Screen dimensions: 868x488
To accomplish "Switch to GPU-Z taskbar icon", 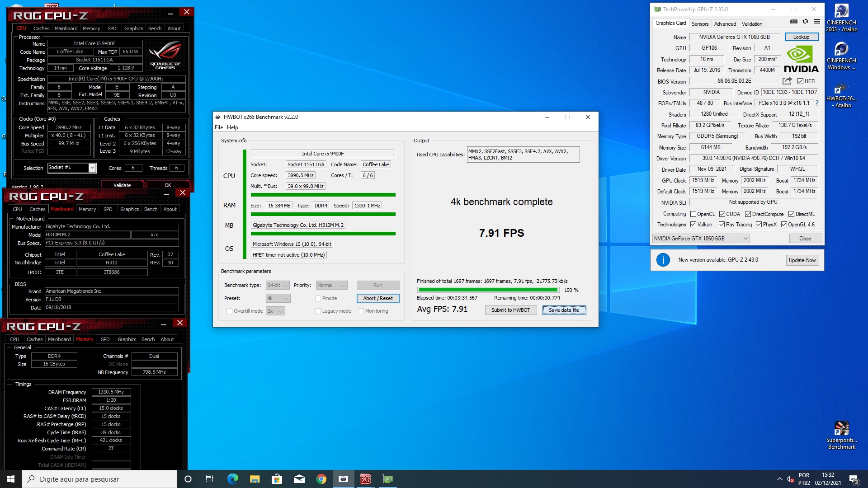I will [387, 479].
